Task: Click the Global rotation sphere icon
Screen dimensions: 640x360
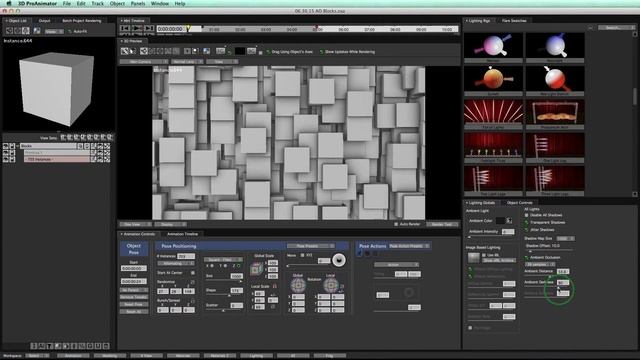Action: pyautogui.click(x=298, y=284)
